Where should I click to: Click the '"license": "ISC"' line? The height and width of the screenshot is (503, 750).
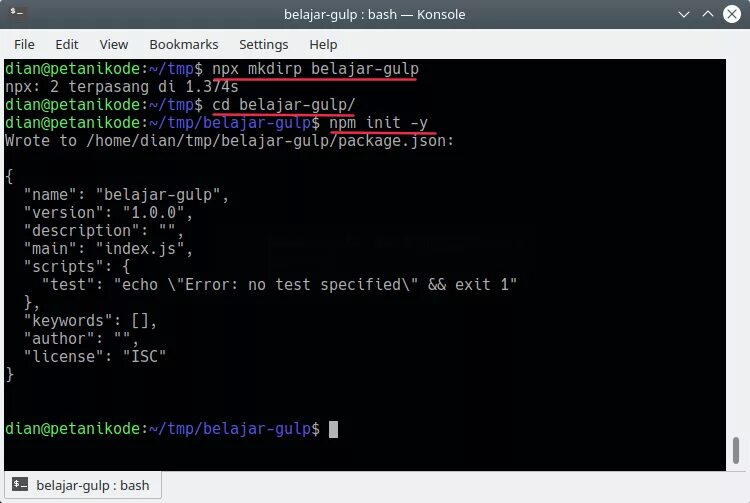click(x=95, y=357)
